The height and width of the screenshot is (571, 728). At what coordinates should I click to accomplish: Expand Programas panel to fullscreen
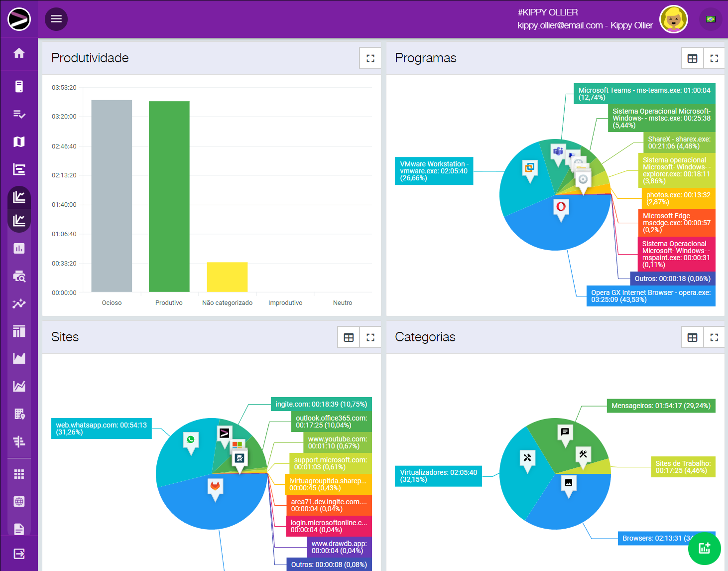(x=714, y=58)
